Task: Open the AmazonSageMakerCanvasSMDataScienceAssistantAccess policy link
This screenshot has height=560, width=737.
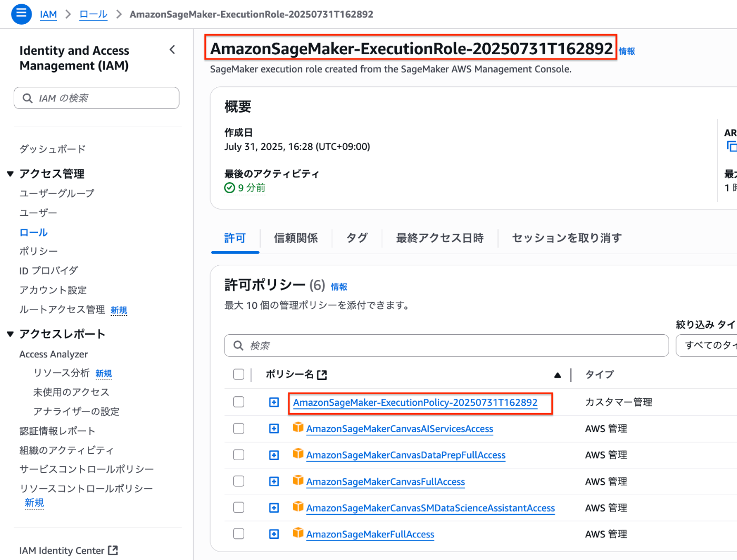Action: 431,508
